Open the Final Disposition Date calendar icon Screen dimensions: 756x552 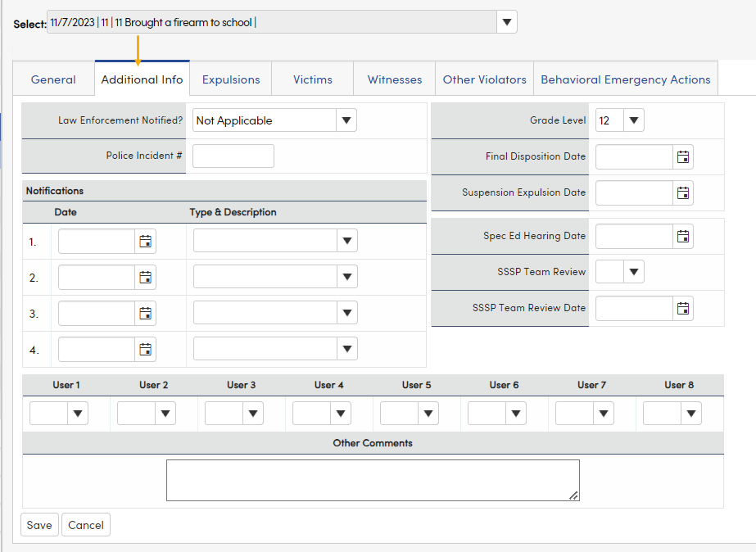pos(683,156)
